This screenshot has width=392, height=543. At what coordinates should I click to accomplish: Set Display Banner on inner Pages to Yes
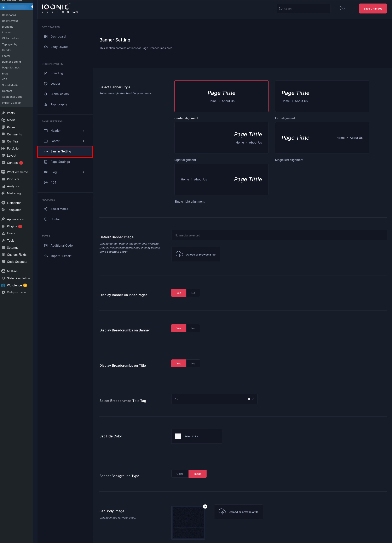(179, 293)
